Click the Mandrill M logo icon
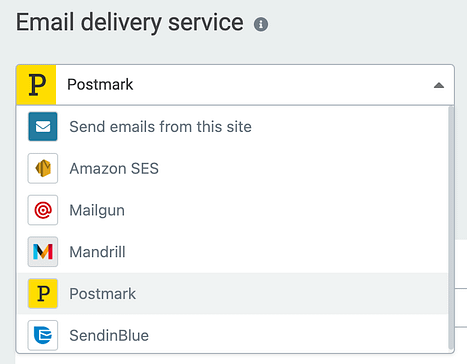 click(43, 252)
